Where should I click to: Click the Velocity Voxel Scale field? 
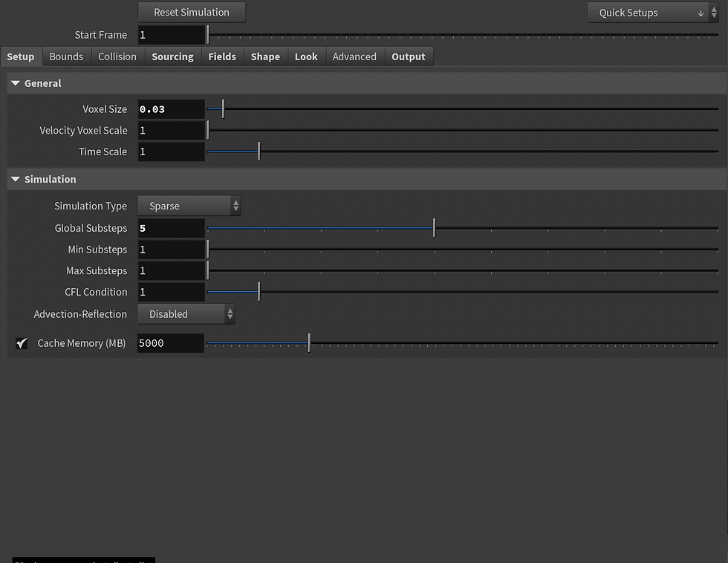tap(172, 131)
